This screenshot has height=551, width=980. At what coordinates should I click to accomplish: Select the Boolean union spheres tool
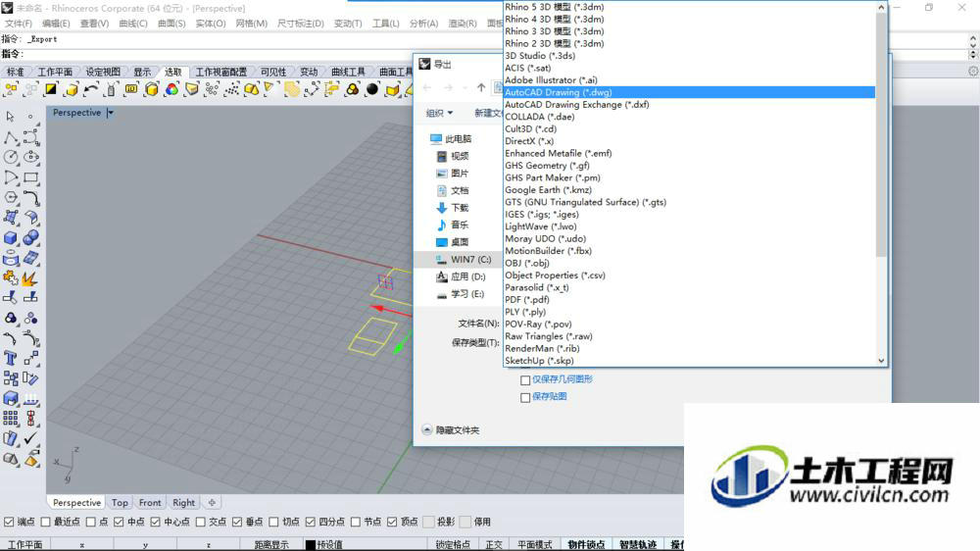(x=31, y=238)
